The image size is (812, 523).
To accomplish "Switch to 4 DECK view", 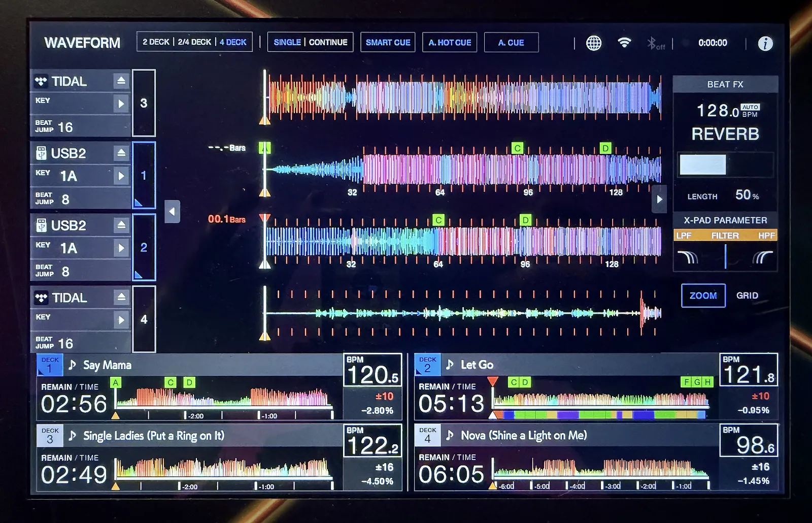I will [x=233, y=42].
